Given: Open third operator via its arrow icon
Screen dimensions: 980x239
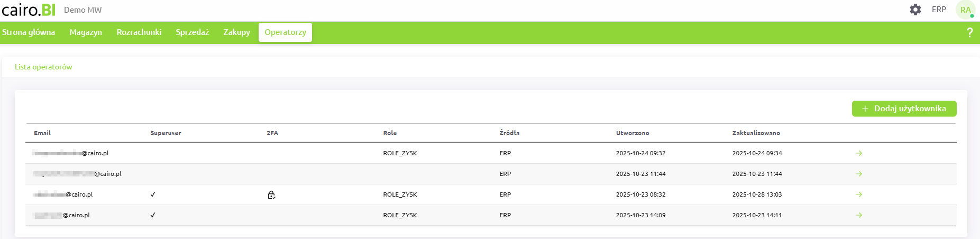Looking at the screenshot, I should pyautogui.click(x=859, y=194).
